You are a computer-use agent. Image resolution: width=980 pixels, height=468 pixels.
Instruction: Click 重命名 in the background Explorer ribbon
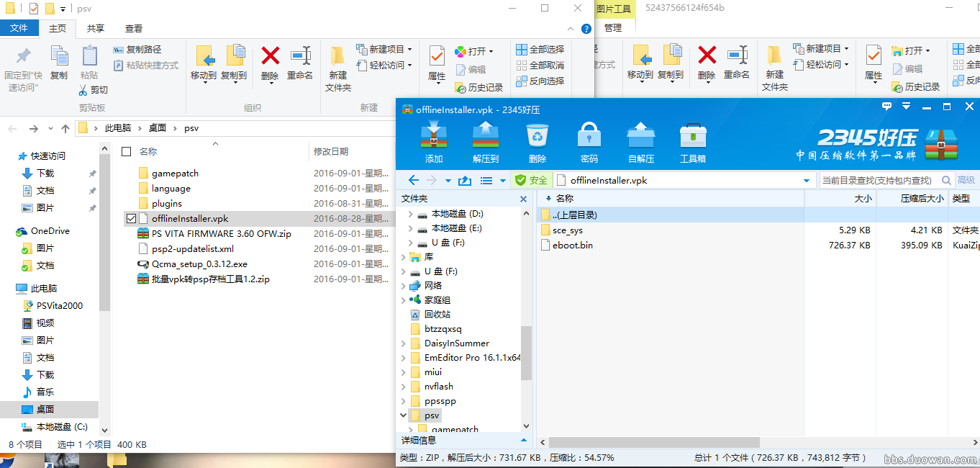click(x=737, y=62)
